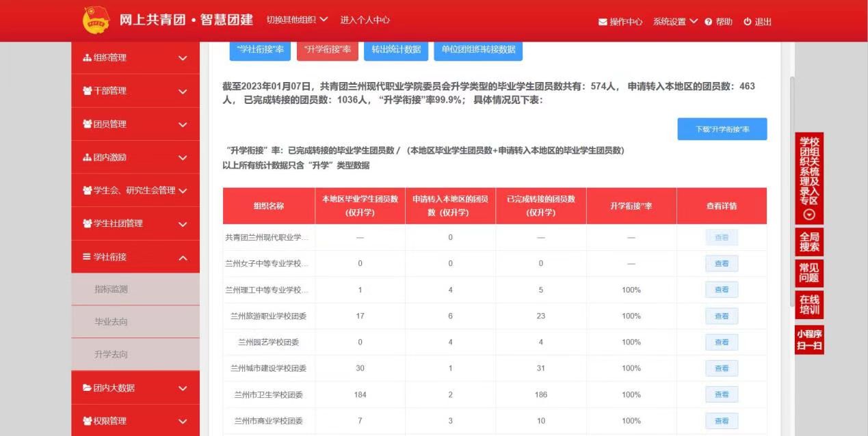The height and width of the screenshot is (436, 868).
Task: Click the 团内激励 sidebar icon
Action: click(87, 158)
